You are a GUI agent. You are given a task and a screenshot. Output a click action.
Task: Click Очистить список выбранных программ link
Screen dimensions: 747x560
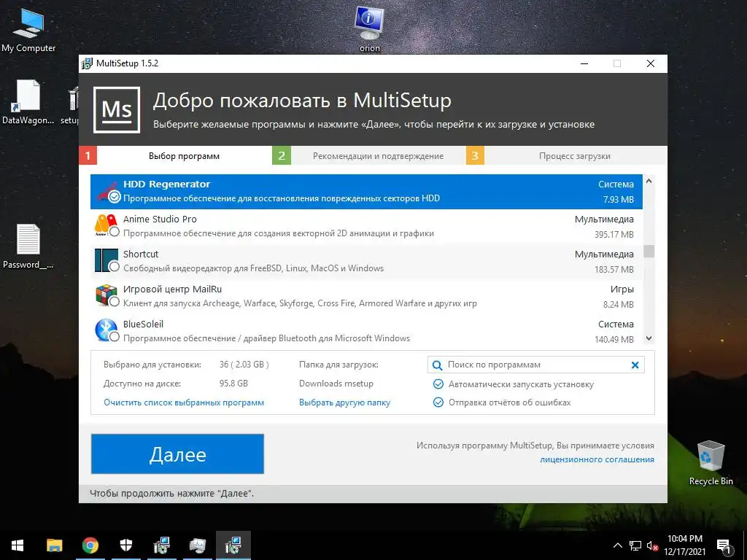tap(184, 402)
